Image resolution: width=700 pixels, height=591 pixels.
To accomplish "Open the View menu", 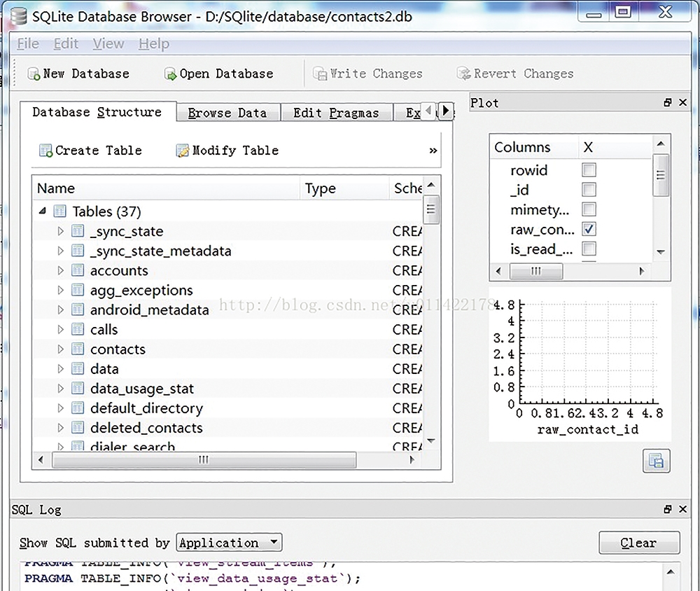I will [x=108, y=44].
